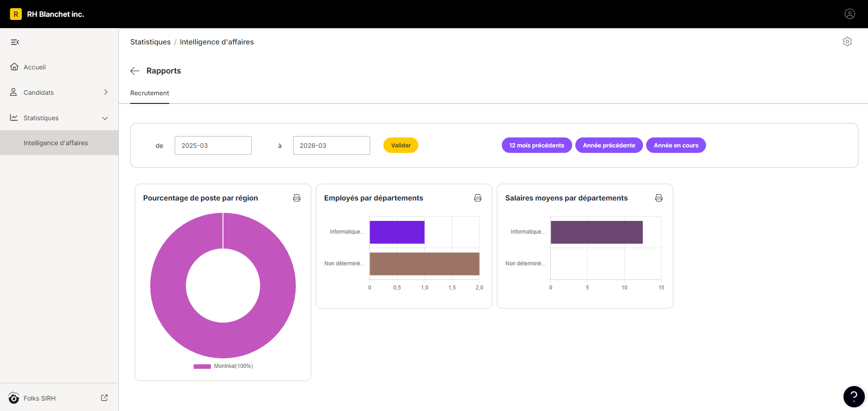Go back using Rapports arrow
The height and width of the screenshot is (411, 868).
pyautogui.click(x=135, y=71)
